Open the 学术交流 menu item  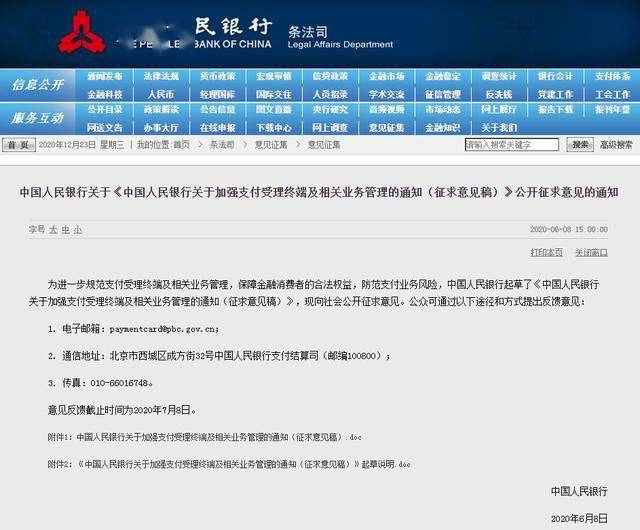pyautogui.click(x=387, y=94)
